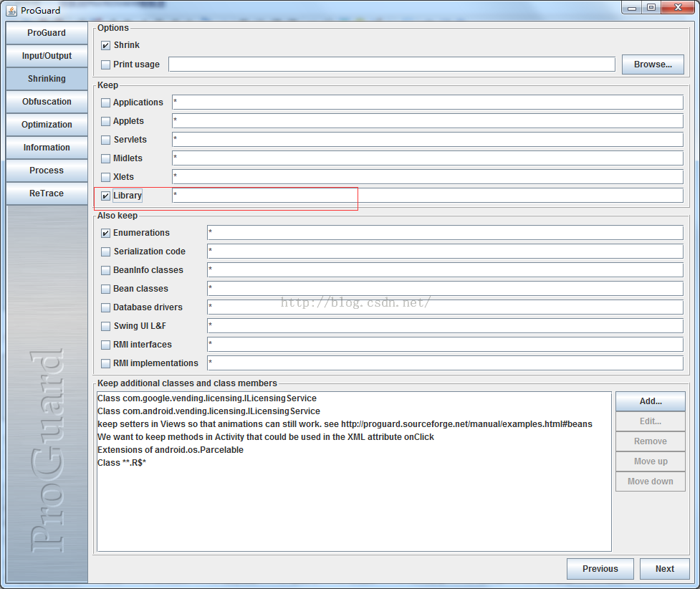Tick the RMI implementations checkbox
The height and width of the screenshot is (589, 700).
coord(105,363)
